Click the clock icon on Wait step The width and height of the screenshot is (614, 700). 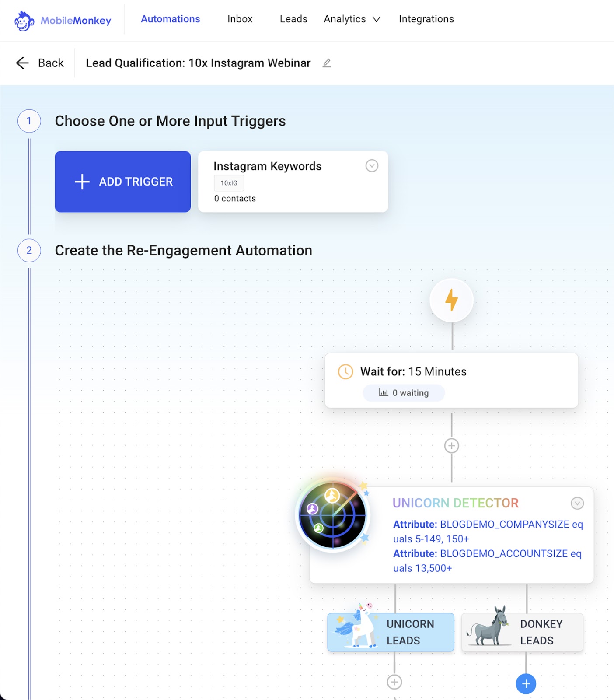click(345, 372)
